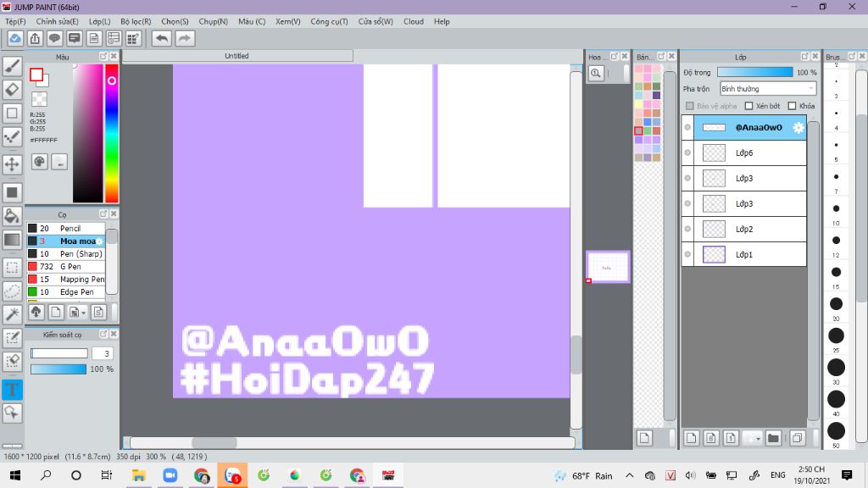Add a new 8-bit layer

(x=711, y=438)
